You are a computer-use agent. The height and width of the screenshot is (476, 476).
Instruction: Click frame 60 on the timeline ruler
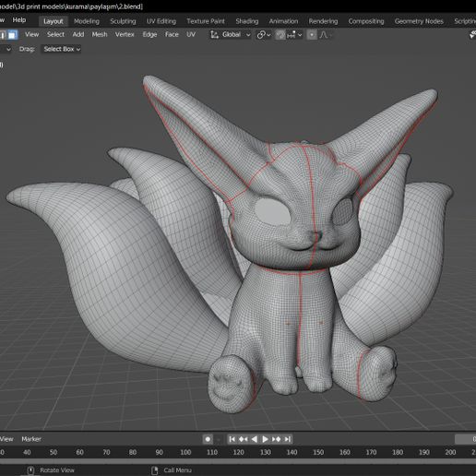[x=79, y=452]
